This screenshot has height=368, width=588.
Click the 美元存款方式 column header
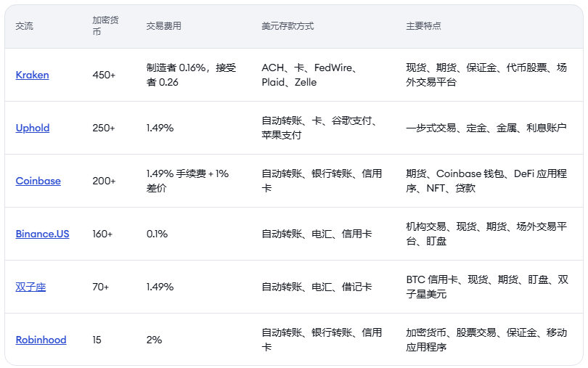coord(287,26)
